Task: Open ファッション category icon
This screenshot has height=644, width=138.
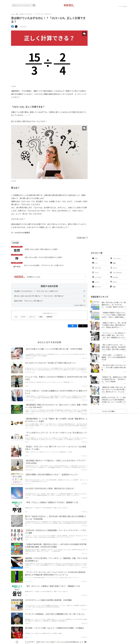Action: 111,258
